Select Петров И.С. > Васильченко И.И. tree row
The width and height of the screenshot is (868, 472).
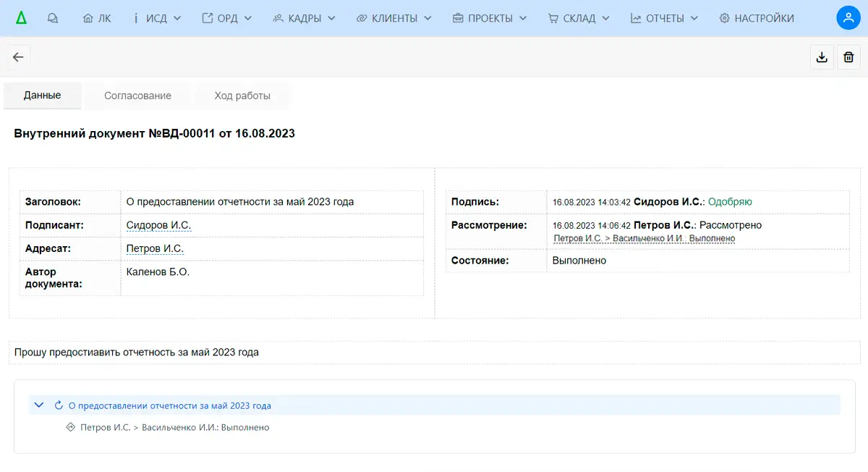coord(175,427)
